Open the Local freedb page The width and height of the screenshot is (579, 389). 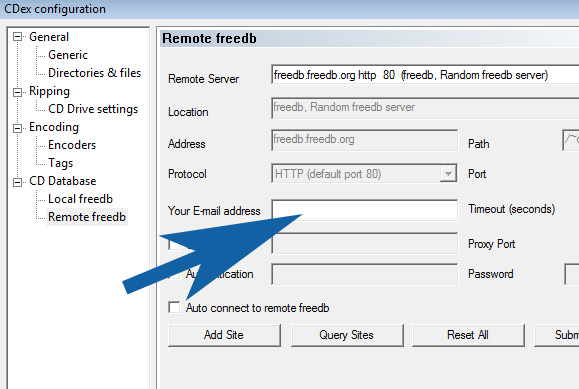(x=80, y=199)
